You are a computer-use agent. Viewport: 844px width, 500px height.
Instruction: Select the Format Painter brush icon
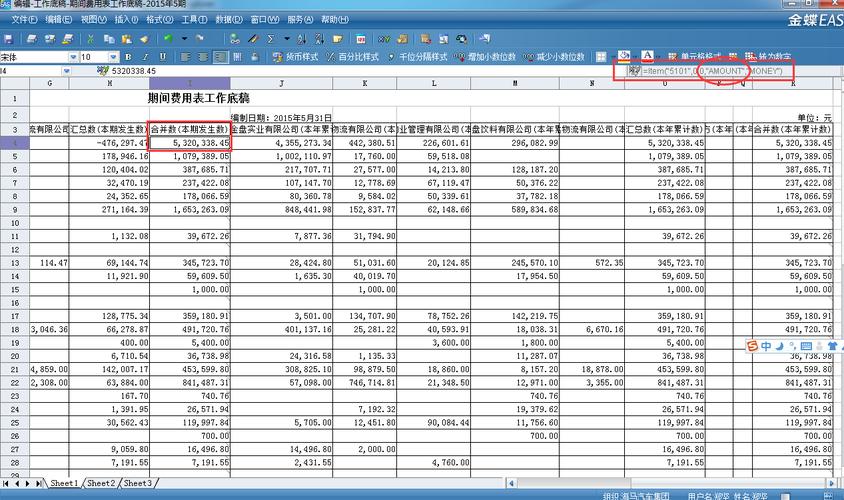click(x=144, y=39)
